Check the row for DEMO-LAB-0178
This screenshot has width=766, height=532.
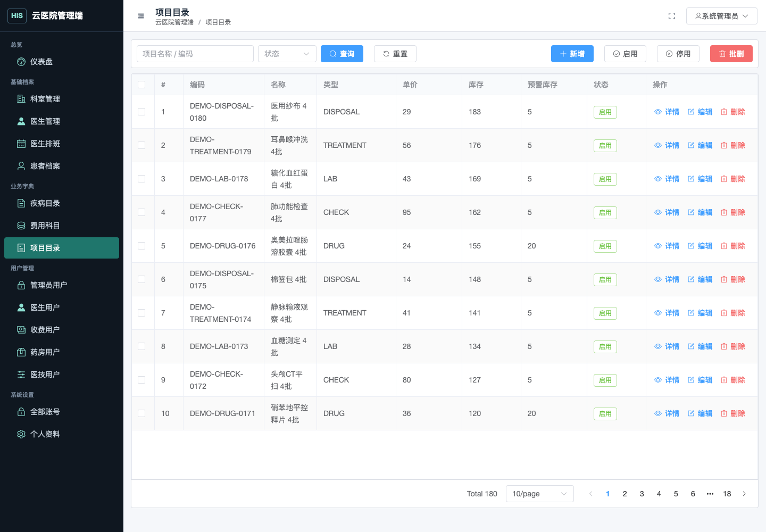(141, 179)
